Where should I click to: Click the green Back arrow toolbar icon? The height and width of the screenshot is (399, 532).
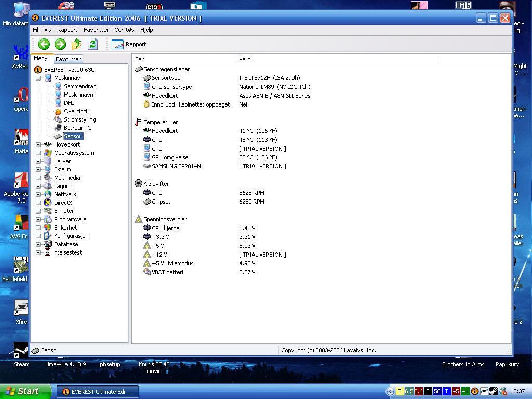coord(44,44)
